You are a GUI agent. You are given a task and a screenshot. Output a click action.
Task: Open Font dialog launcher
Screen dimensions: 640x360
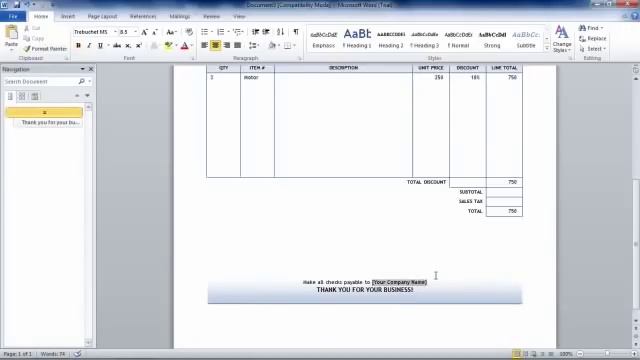click(x=193, y=59)
